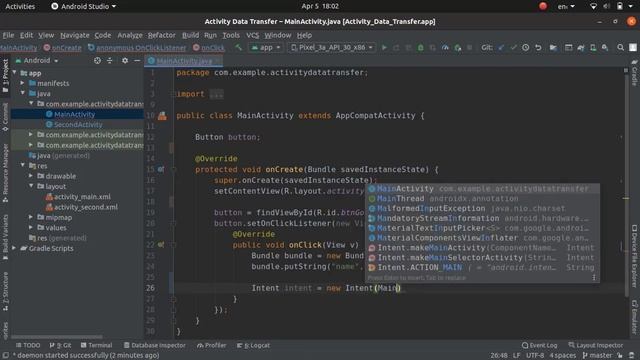Viewport: 640px width, 360px height.
Task: Click the Project panel settings gear icon
Action: pyautogui.click(x=125, y=60)
